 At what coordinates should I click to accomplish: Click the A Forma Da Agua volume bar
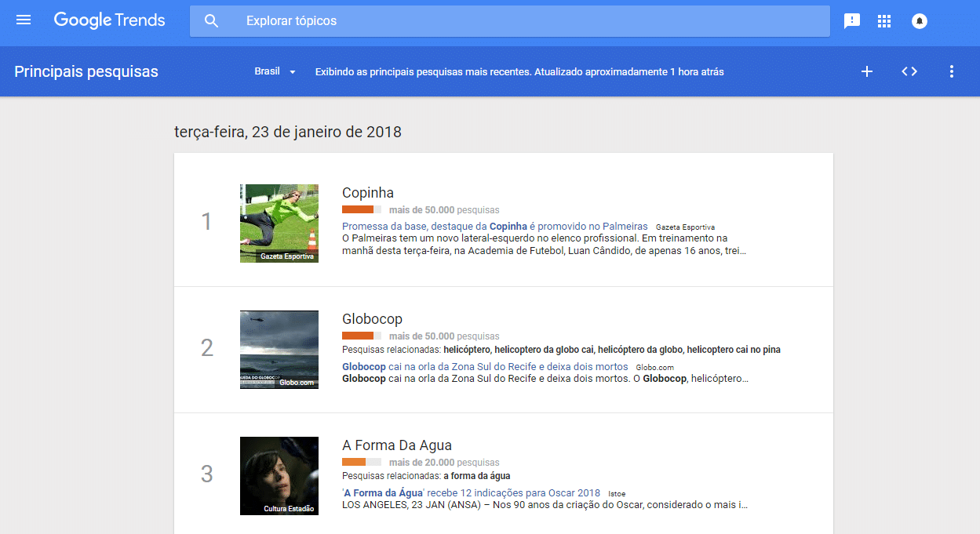point(362,463)
